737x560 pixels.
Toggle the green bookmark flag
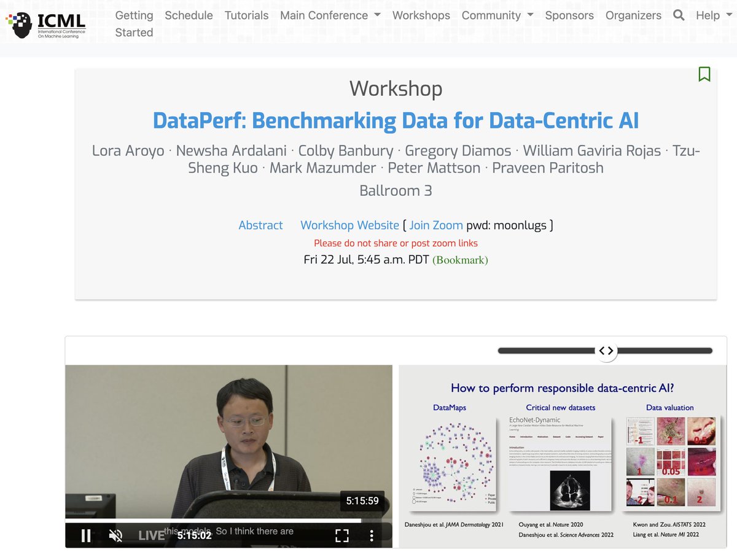(x=704, y=74)
